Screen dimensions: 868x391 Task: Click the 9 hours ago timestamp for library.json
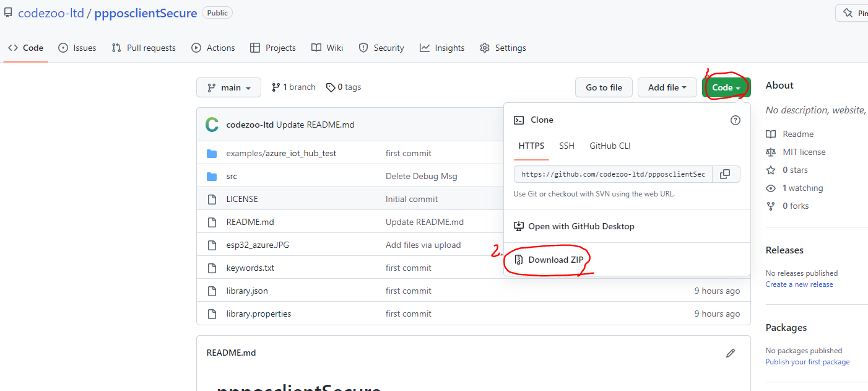(717, 291)
